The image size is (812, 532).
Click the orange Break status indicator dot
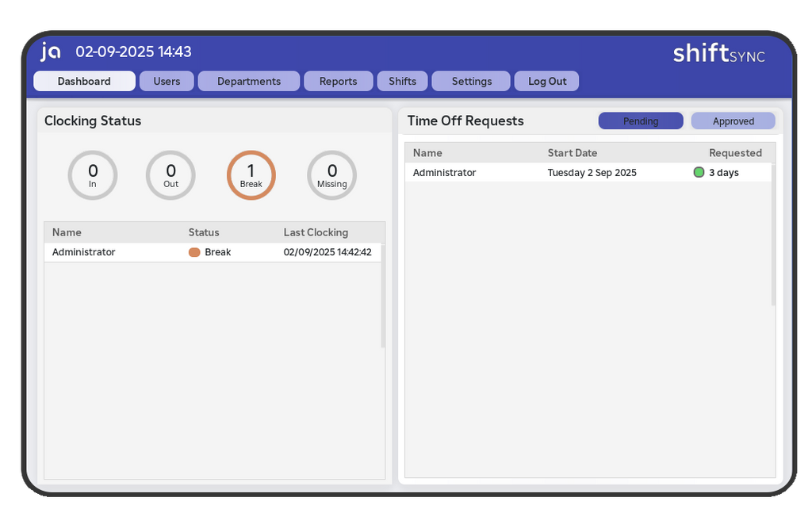[194, 252]
